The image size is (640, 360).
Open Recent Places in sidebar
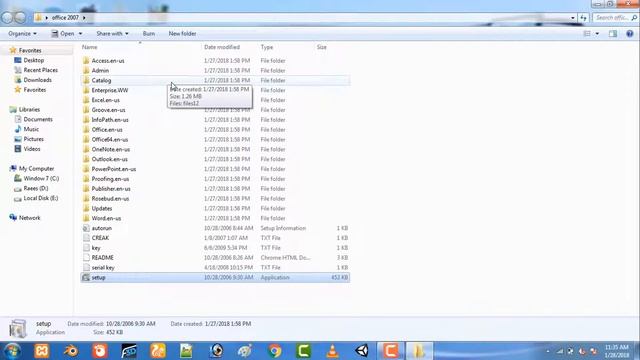pyautogui.click(x=40, y=70)
